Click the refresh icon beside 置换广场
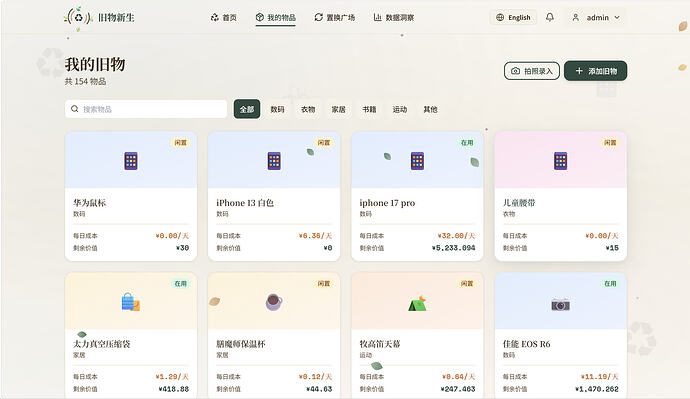 point(319,18)
